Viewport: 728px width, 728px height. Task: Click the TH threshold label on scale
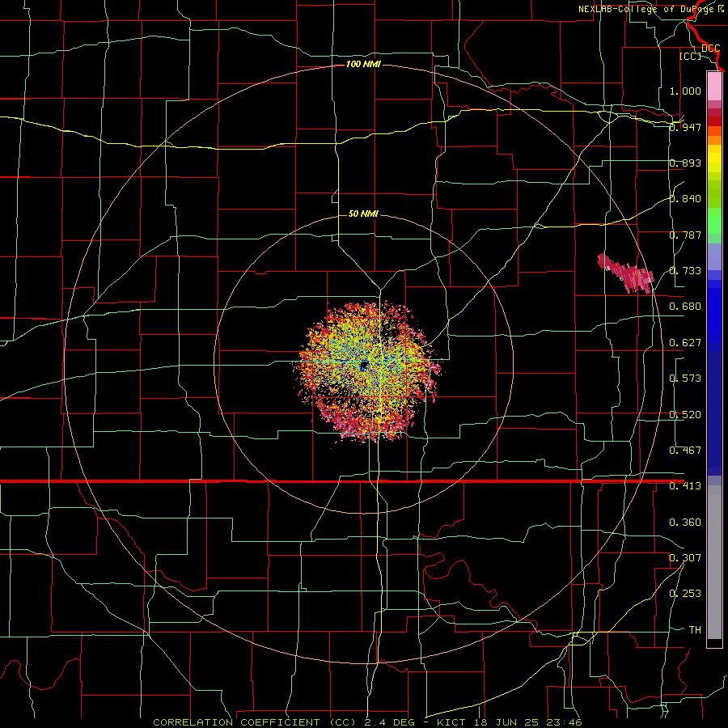pyautogui.click(x=695, y=630)
